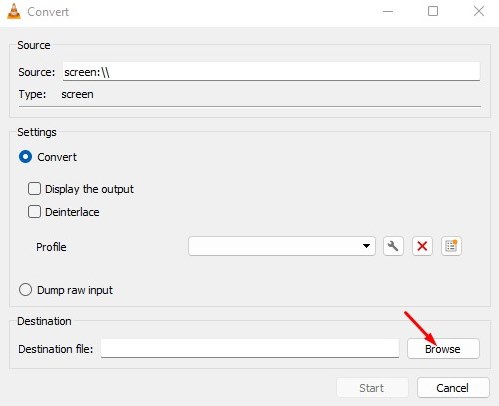This screenshot has height=406, width=499.
Task: Click the Convert window title text
Action: click(x=48, y=12)
